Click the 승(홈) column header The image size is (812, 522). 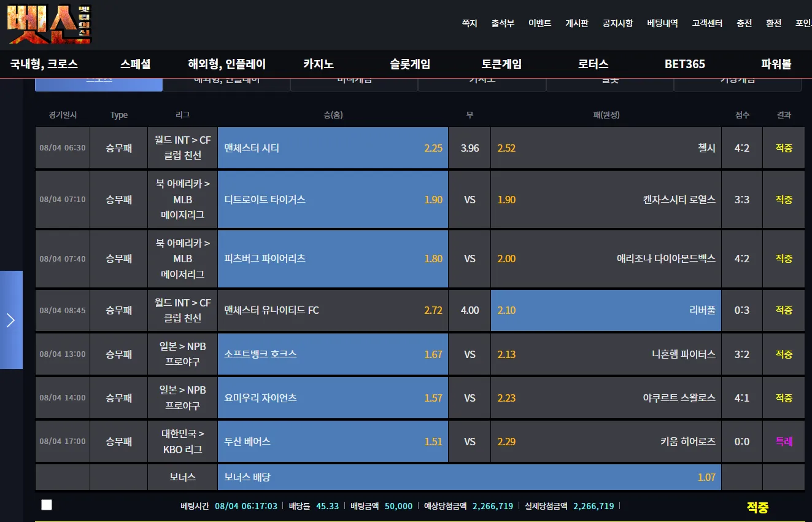(x=333, y=115)
